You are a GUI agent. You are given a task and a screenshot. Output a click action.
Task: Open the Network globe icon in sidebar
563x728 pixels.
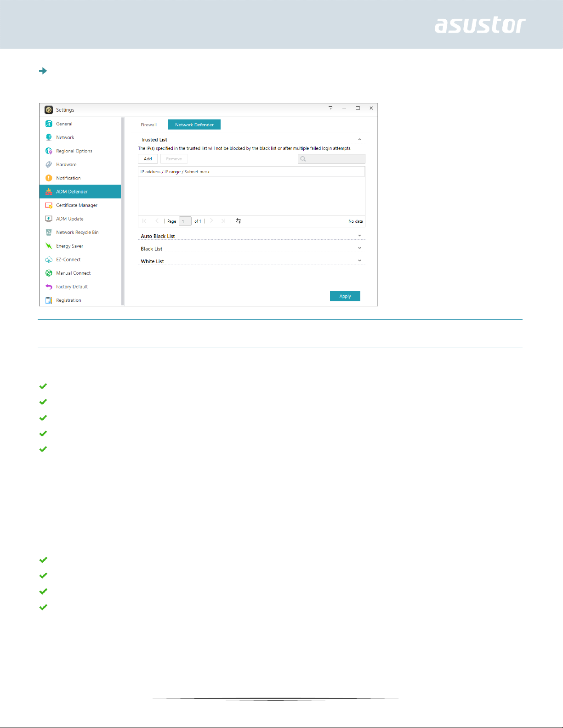(x=49, y=137)
